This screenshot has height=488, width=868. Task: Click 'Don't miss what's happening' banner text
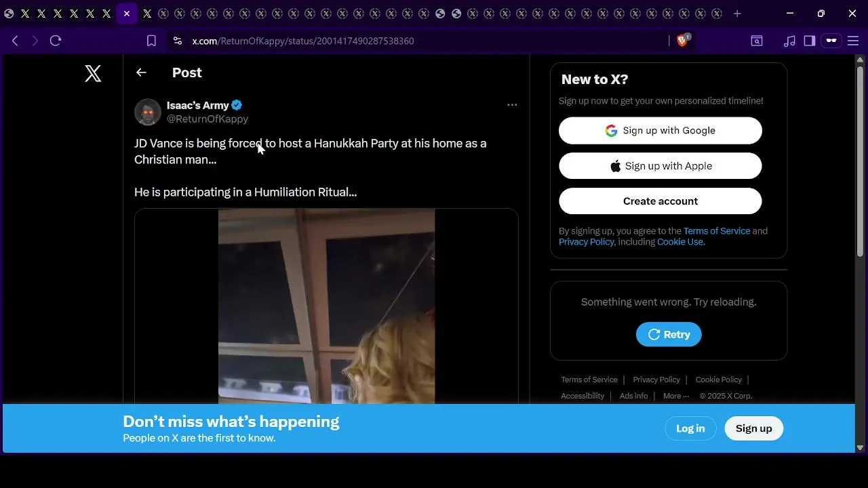pos(231,422)
